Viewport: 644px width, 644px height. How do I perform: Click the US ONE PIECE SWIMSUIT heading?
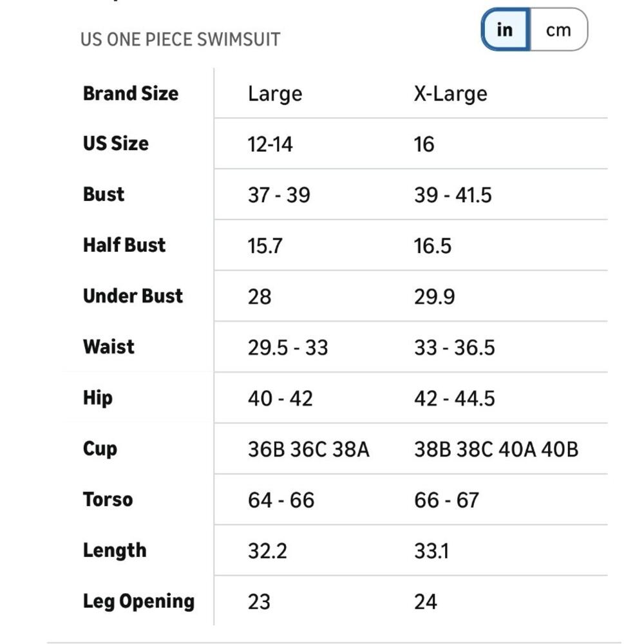pyautogui.click(x=180, y=40)
